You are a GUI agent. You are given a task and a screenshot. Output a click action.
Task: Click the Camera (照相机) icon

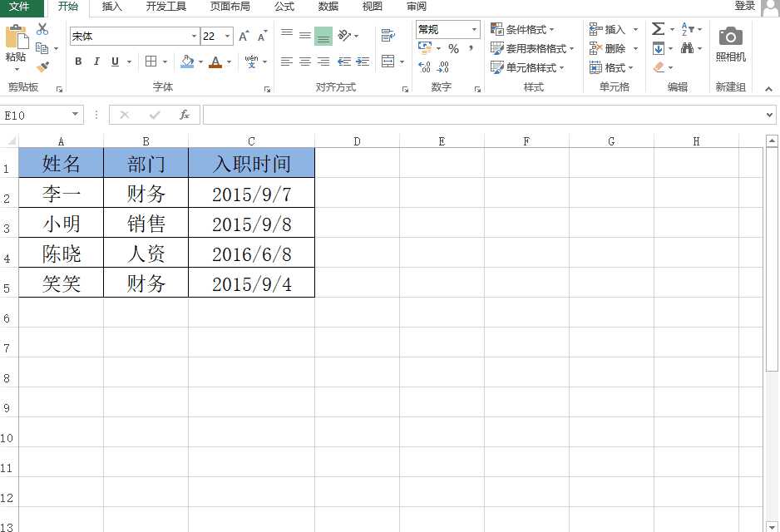(731, 37)
